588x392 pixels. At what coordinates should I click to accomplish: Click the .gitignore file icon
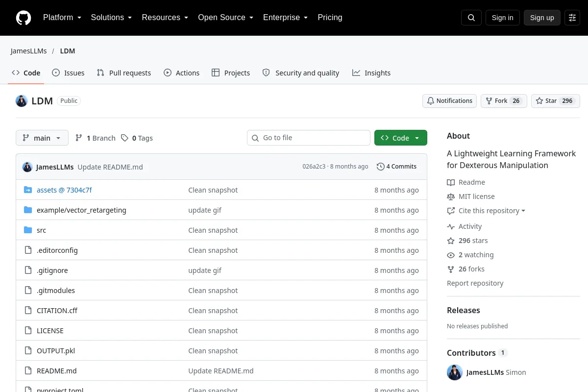pyautogui.click(x=28, y=270)
